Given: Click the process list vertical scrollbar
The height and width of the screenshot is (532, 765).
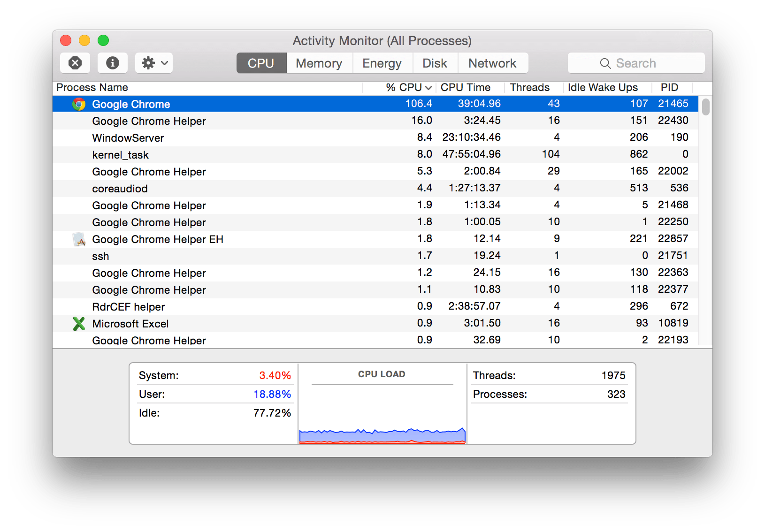Looking at the screenshot, I should tap(705, 107).
